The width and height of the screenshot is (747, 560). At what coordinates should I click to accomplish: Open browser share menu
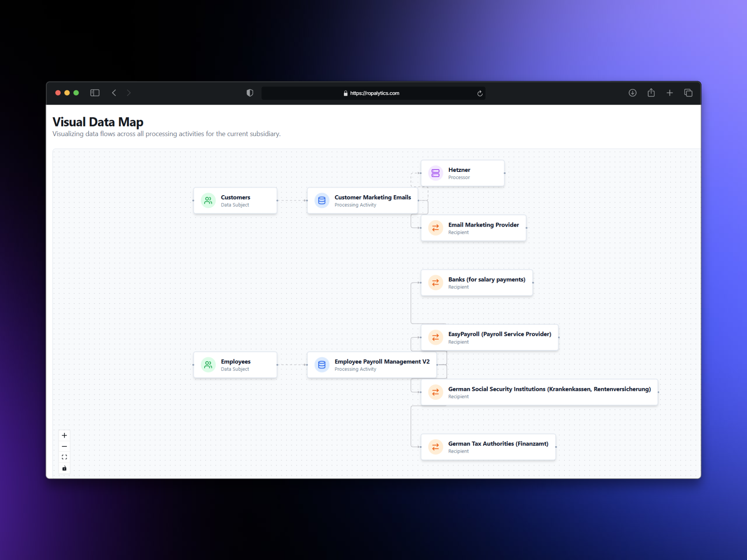coord(651,93)
